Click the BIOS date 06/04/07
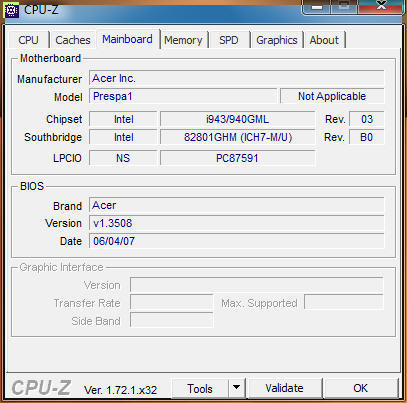The height and width of the screenshot is (403, 407). pyautogui.click(x=237, y=241)
